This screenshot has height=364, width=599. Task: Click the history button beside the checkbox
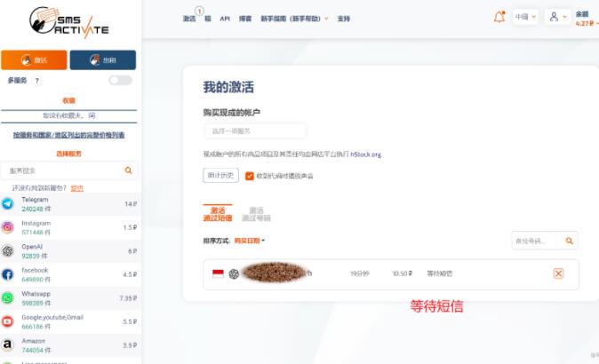point(220,176)
